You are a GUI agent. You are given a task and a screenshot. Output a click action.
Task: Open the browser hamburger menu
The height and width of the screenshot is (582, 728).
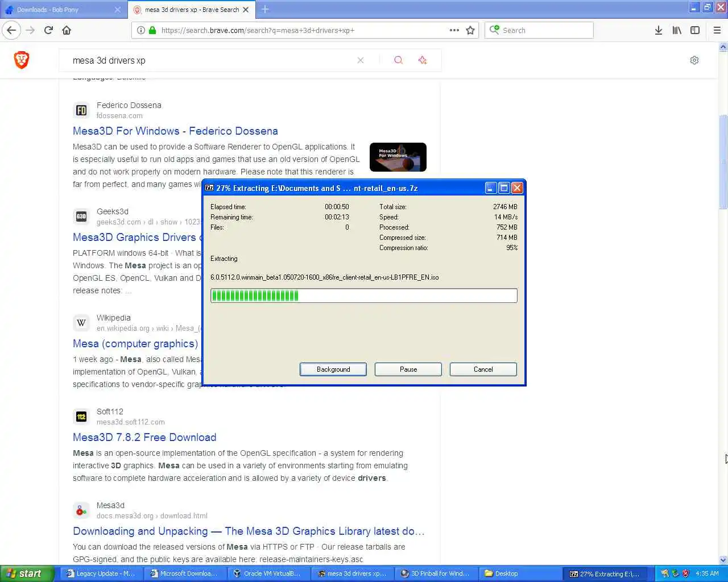[x=717, y=30]
